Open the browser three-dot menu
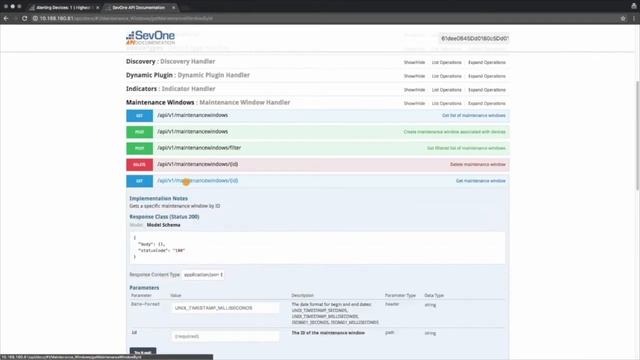640x360 pixels. 634,18
